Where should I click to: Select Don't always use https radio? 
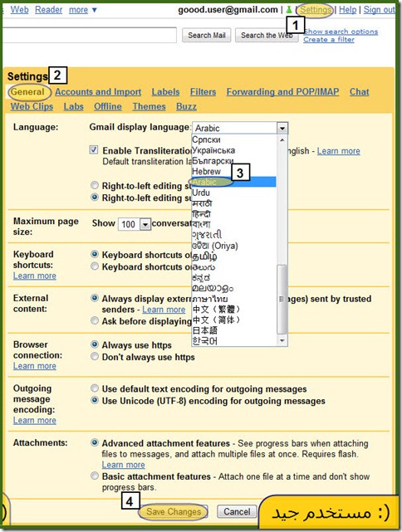click(x=95, y=356)
